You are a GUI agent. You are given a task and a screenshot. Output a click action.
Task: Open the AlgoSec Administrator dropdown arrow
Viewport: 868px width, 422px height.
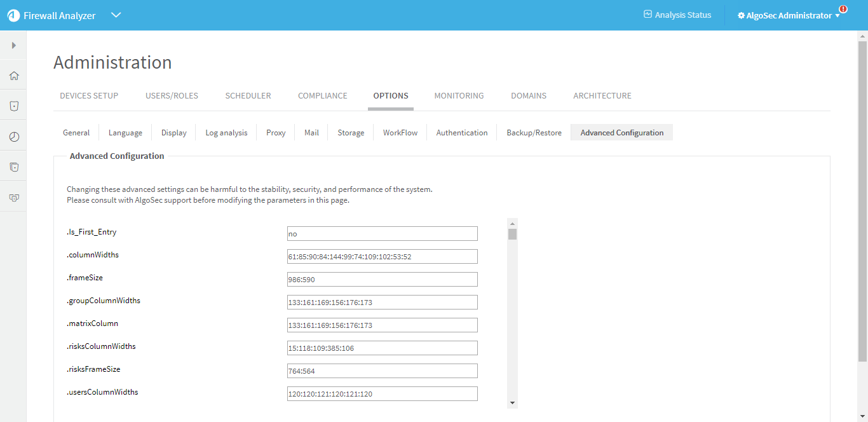point(837,16)
